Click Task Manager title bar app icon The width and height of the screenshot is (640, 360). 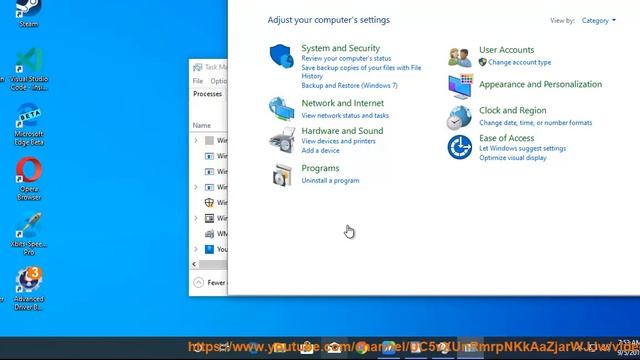click(x=198, y=67)
